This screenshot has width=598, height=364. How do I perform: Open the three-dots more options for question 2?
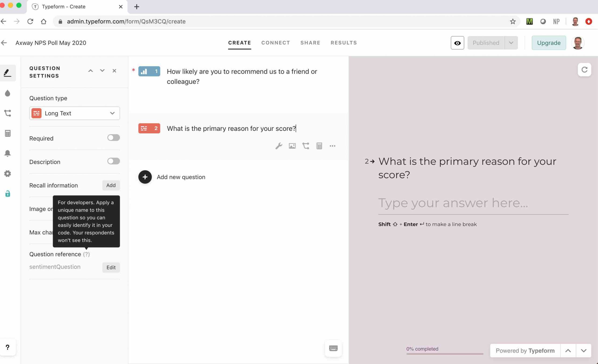pyautogui.click(x=332, y=146)
